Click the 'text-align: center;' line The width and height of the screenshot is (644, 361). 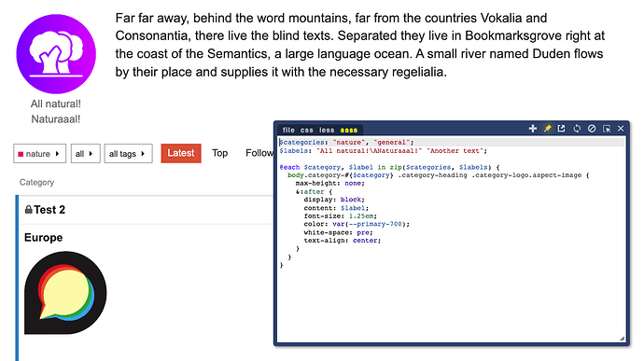coord(343,241)
